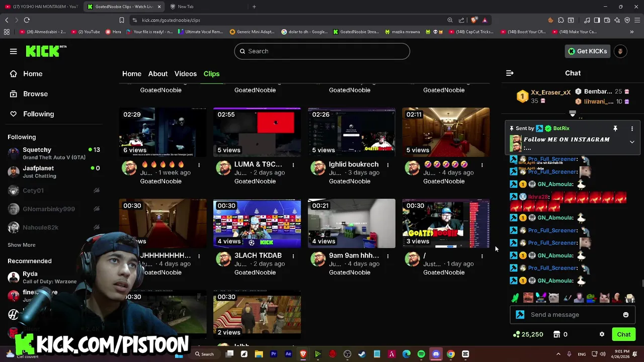The width and height of the screenshot is (644, 362).
Task: Play the 9am 9am hhh clip thumbnail
Action: point(352,223)
